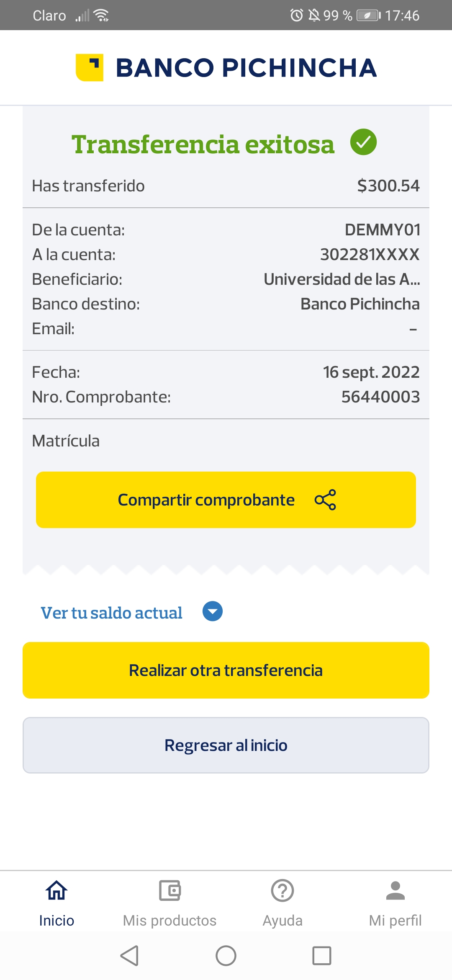This screenshot has width=452, height=980.
Task: Tap the alarm clock status bar icon
Action: tap(297, 15)
